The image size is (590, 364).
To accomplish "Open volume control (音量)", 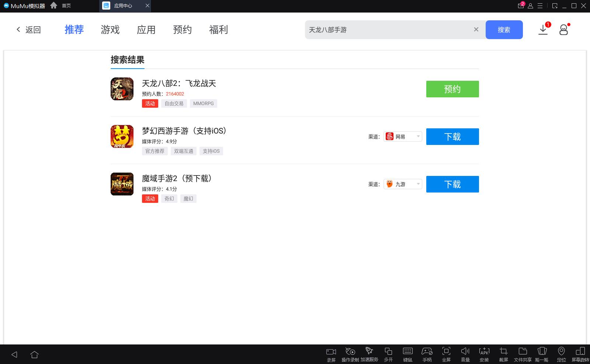I will click(x=465, y=355).
